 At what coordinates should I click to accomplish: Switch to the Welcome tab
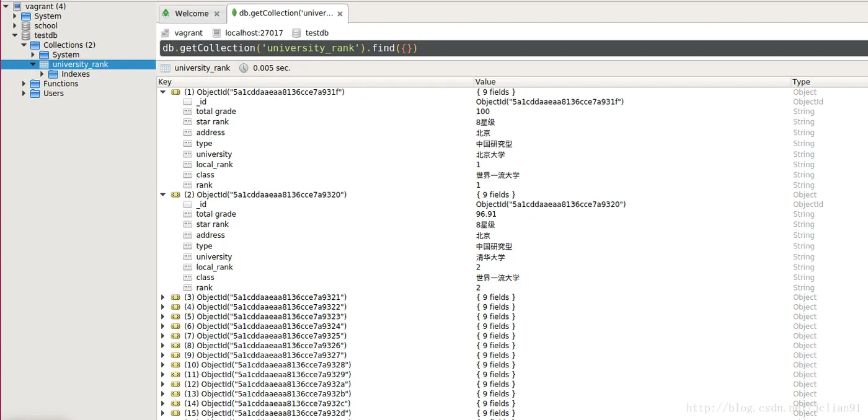click(192, 14)
